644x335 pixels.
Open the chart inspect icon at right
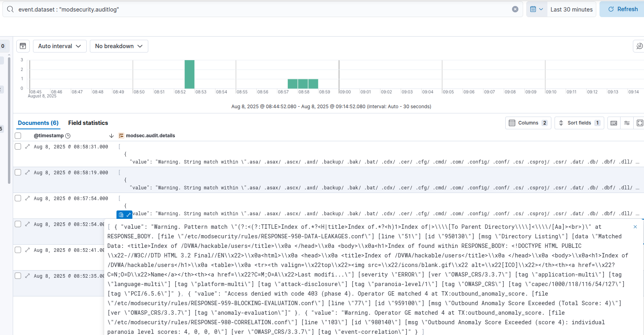639,46
